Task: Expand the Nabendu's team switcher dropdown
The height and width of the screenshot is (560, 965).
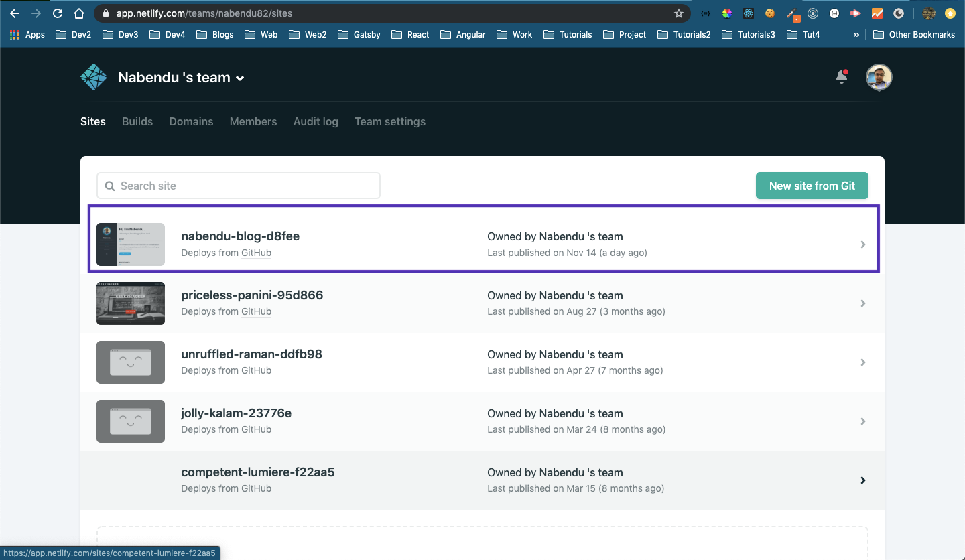Action: click(x=240, y=78)
